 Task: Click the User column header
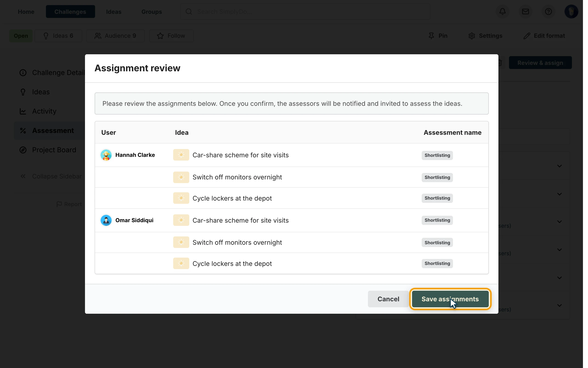click(x=109, y=132)
